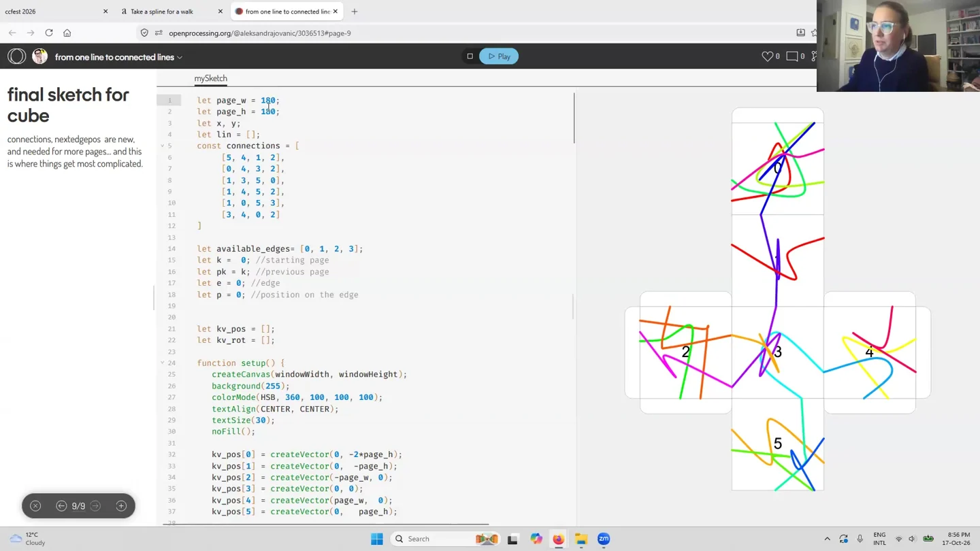Click the OpenProcessing logo icon
The image size is (980, 551).
click(x=17, y=56)
